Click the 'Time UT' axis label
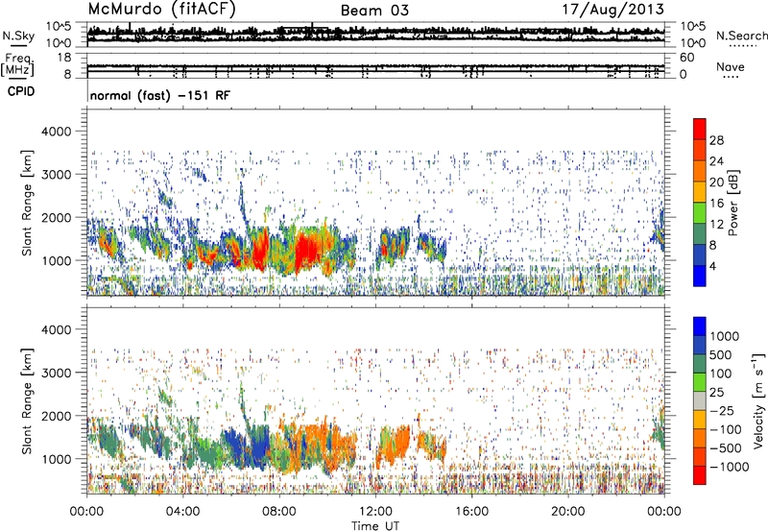Image resolution: width=768 pixels, height=532 pixels. click(375, 525)
